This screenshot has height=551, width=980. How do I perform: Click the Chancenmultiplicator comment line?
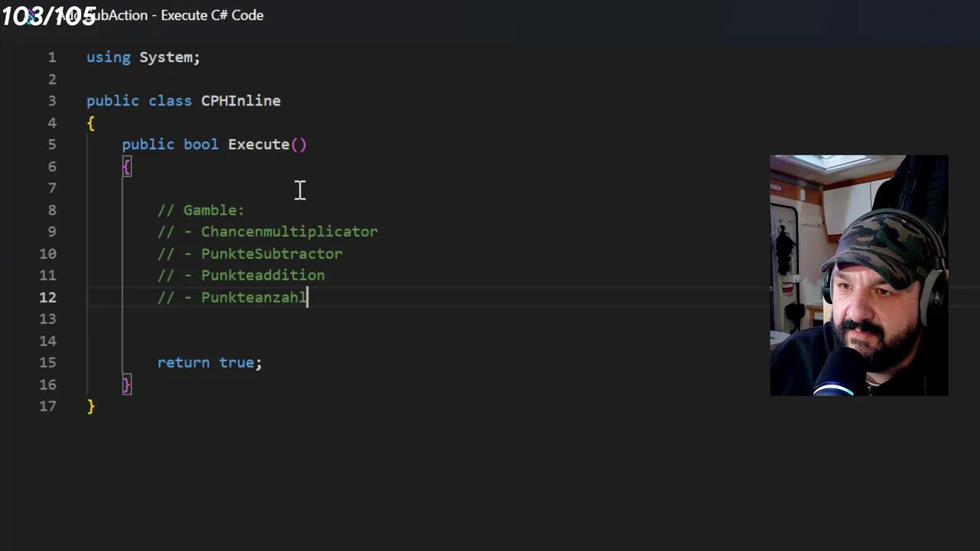coord(267,232)
